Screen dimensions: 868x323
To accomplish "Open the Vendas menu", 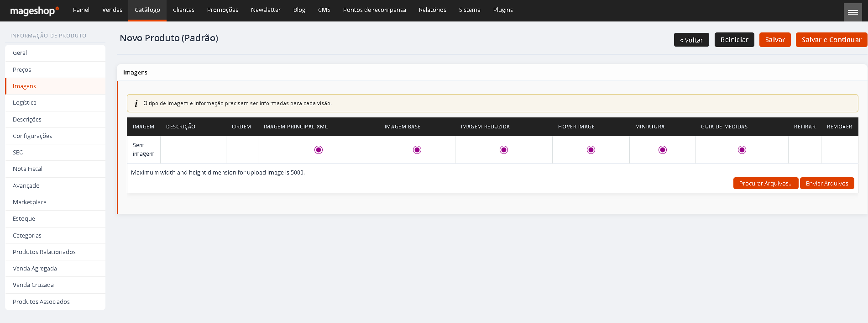I will pos(112,10).
